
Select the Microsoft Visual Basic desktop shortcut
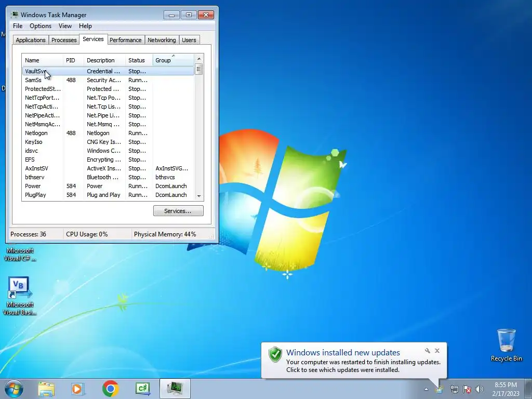pos(20,296)
